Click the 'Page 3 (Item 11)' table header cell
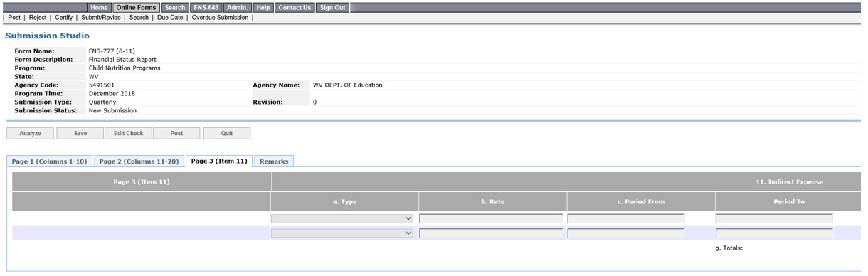 [x=142, y=181]
